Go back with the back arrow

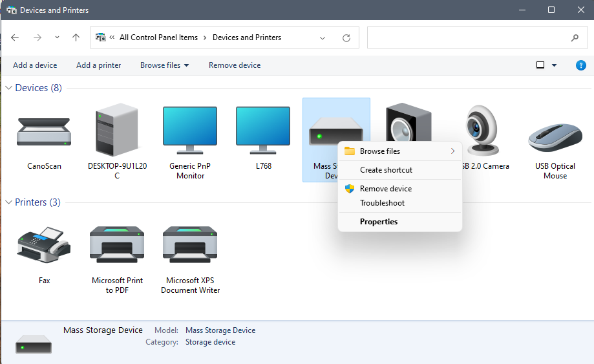(x=15, y=37)
